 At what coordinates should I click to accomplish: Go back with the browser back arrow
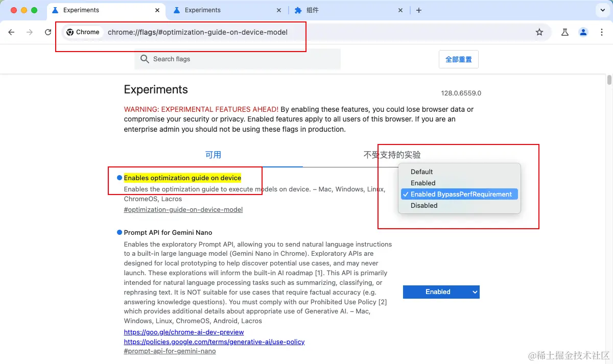click(x=11, y=32)
